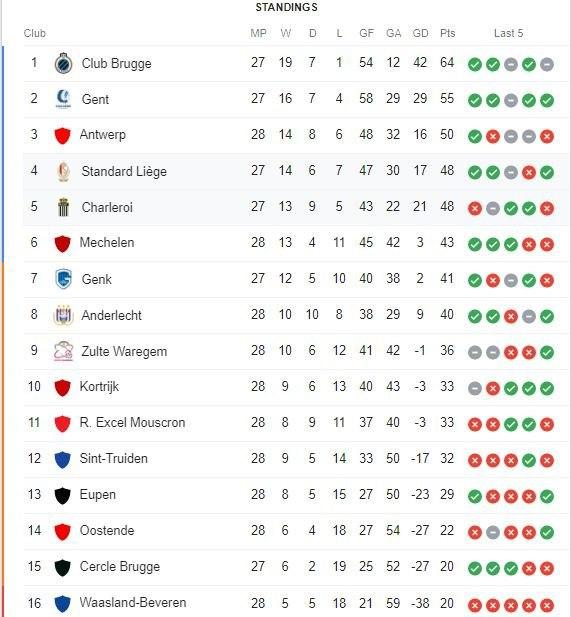This screenshot has height=617, width=571.
Task: Click Club Brugge's most recent draw icon
Action: 547,64
